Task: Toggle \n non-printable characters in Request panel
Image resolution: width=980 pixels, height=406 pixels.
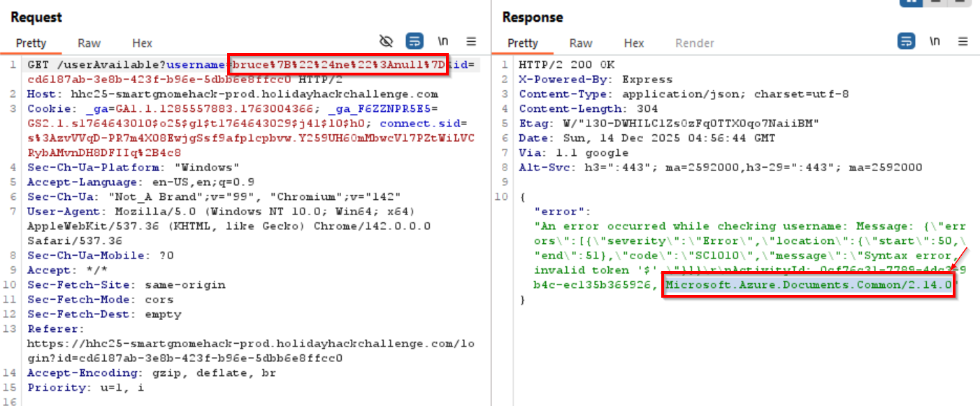Action: (x=443, y=41)
